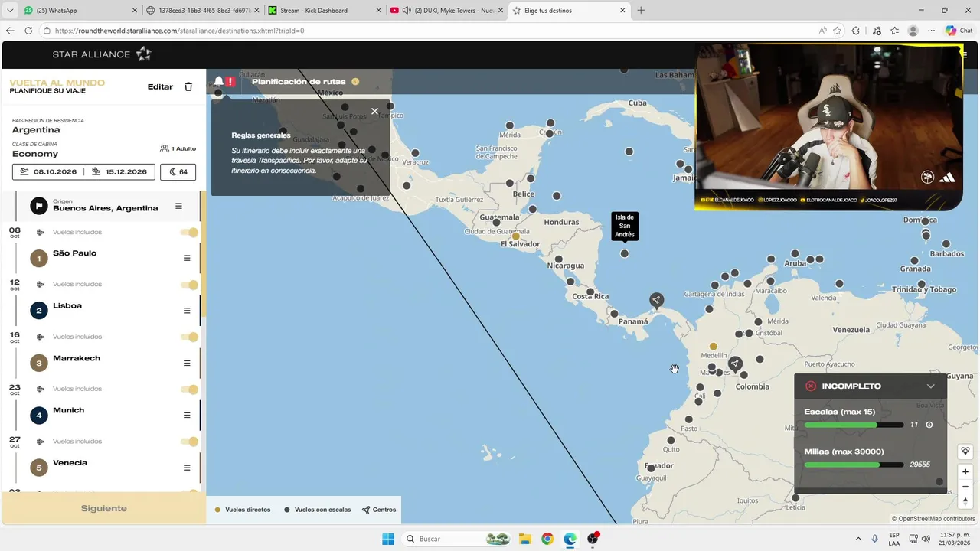Select the Marrakech destination name
This screenshot has height=551, width=980.
tap(77, 358)
